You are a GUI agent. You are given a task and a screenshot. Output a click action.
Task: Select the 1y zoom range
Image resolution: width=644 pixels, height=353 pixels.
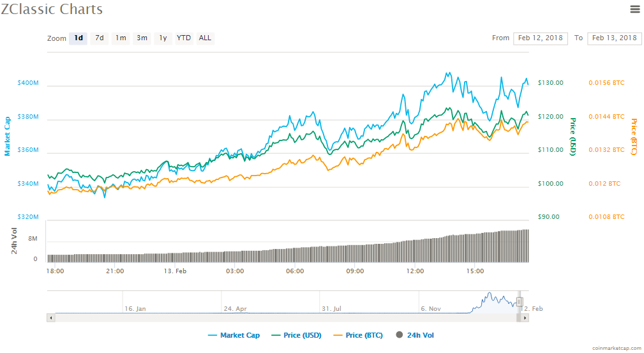click(x=163, y=38)
